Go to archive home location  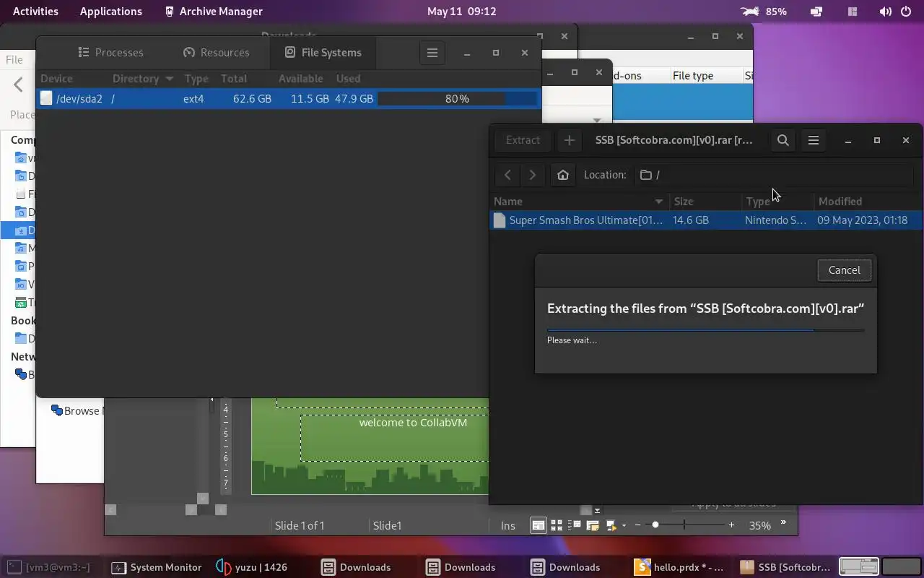tap(563, 175)
